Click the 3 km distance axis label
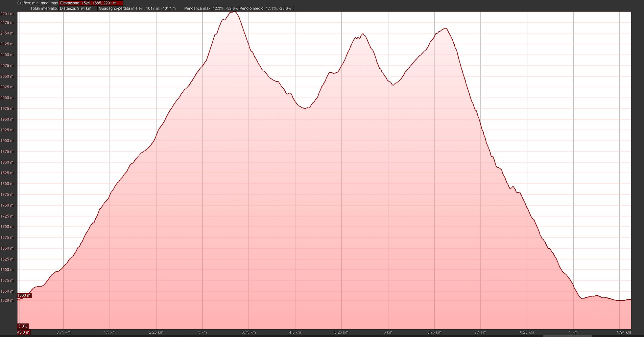 pos(202,332)
